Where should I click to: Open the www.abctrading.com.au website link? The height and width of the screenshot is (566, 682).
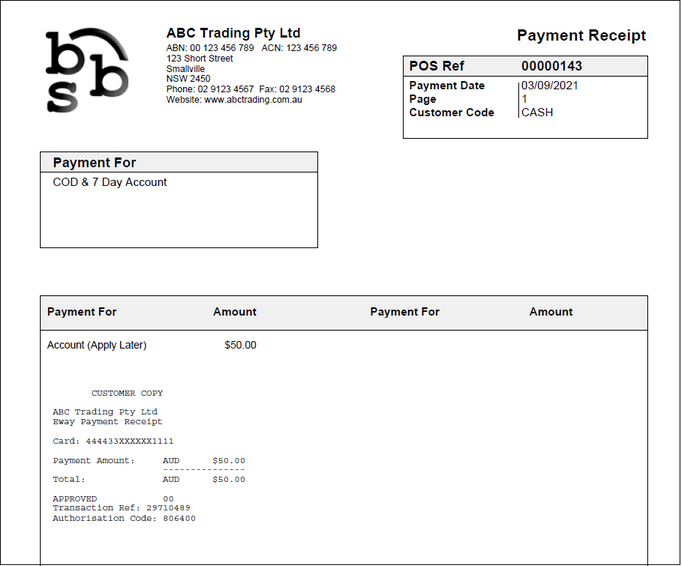point(253,100)
